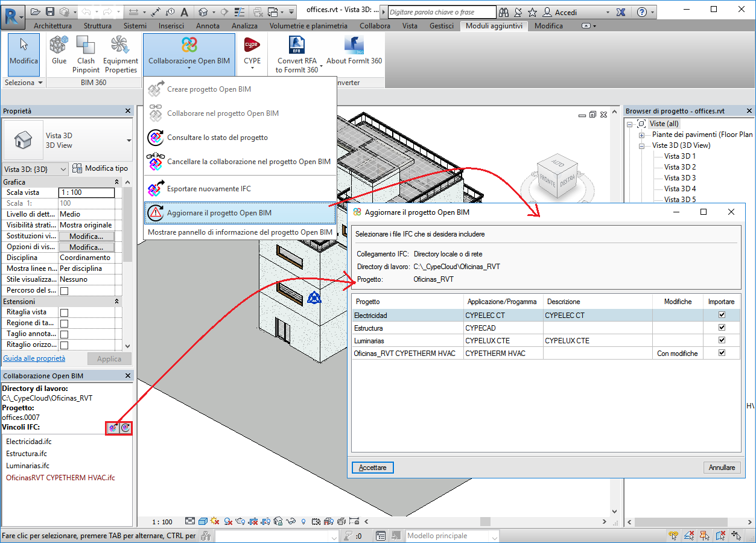Click the Glue tool in BIM 360 panel
756x543 pixels.
pyautogui.click(x=59, y=50)
